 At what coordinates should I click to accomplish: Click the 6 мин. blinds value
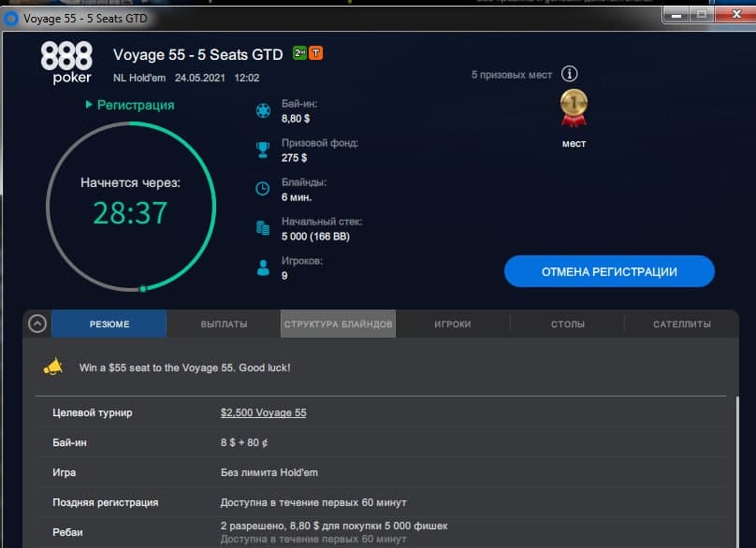pos(297,197)
